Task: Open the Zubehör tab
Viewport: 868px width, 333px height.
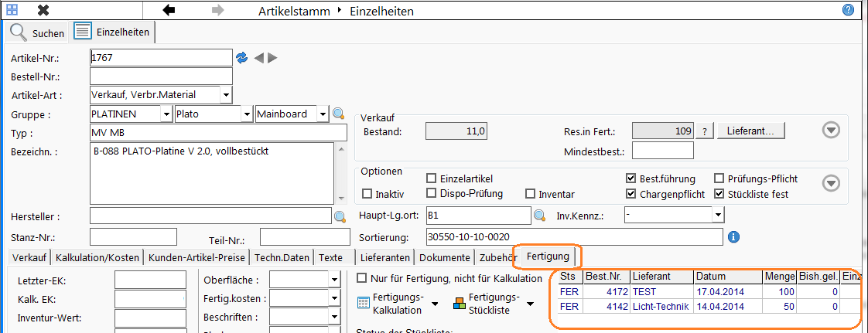Action: [x=499, y=257]
